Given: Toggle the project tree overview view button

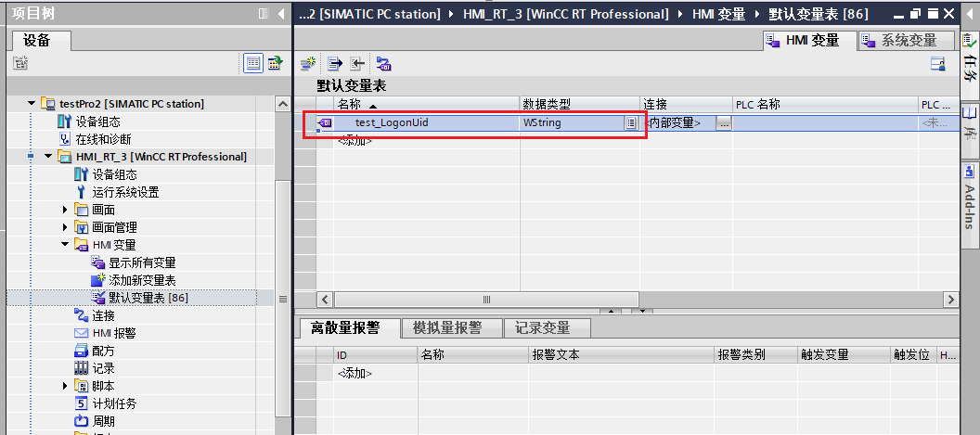Looking at the screenshot, I should tap(253, 63).
